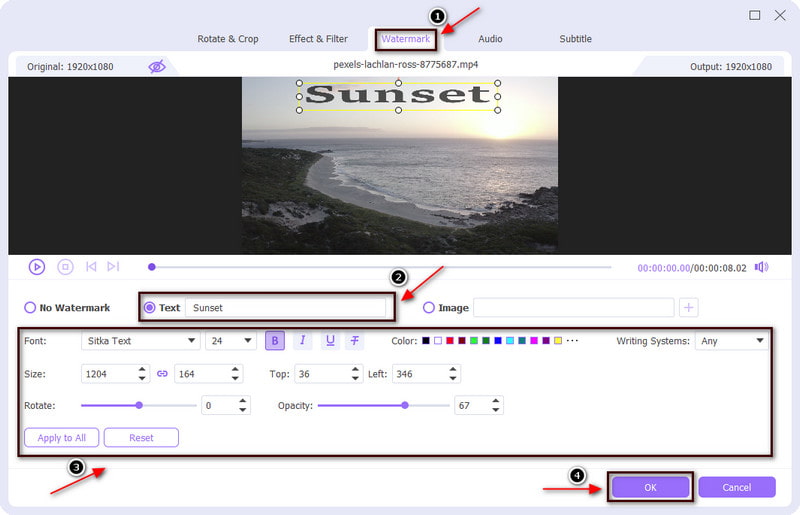The image size is (800, 515).
Task: Click the playback progress bar handle
Action: coord(152,267)
